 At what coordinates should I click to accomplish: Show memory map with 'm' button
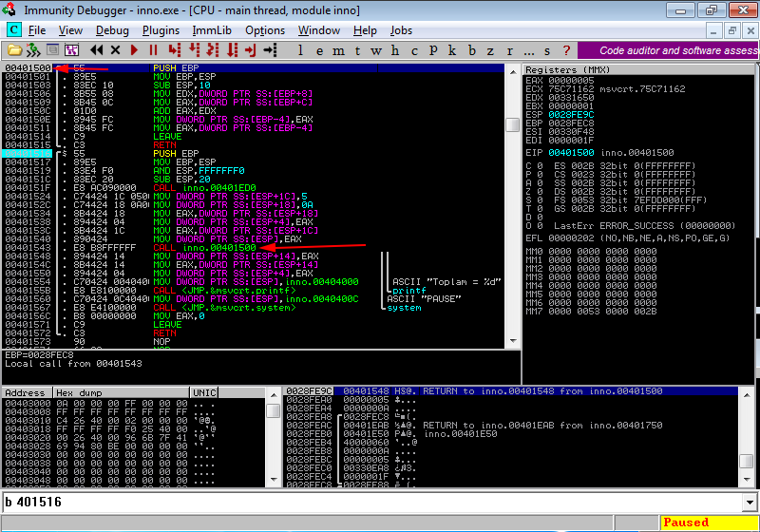tap(338, 50)
